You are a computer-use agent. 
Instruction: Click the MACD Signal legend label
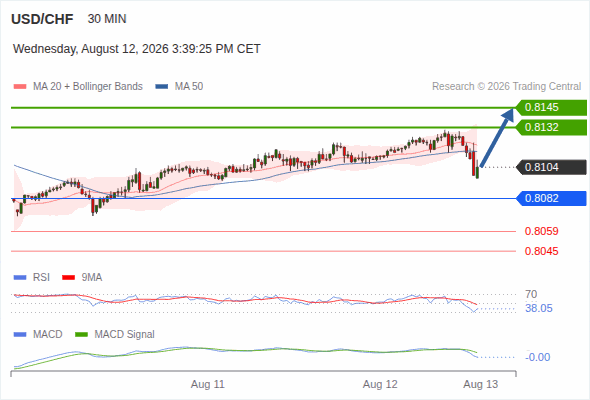[125, 335]
